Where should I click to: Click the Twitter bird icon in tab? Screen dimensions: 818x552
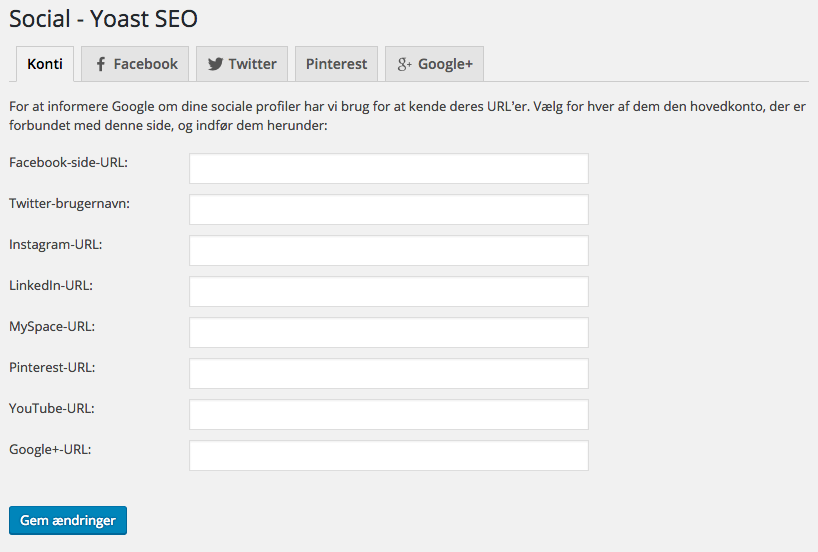[x=215, y=64]
